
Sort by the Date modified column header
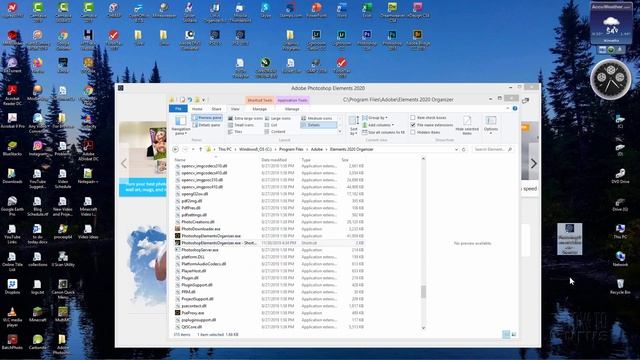(x=274, y=160)
